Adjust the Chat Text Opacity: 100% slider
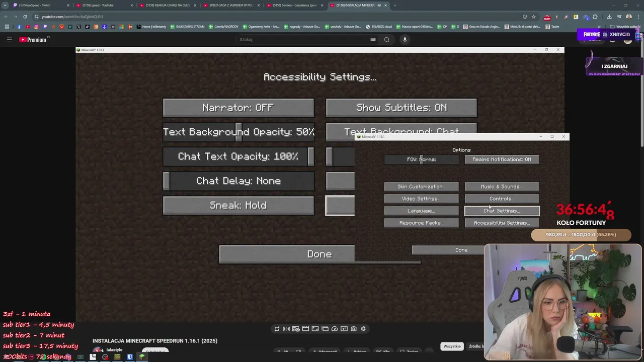This screenshot has width=644, height=362. click(x=238, y=156)
